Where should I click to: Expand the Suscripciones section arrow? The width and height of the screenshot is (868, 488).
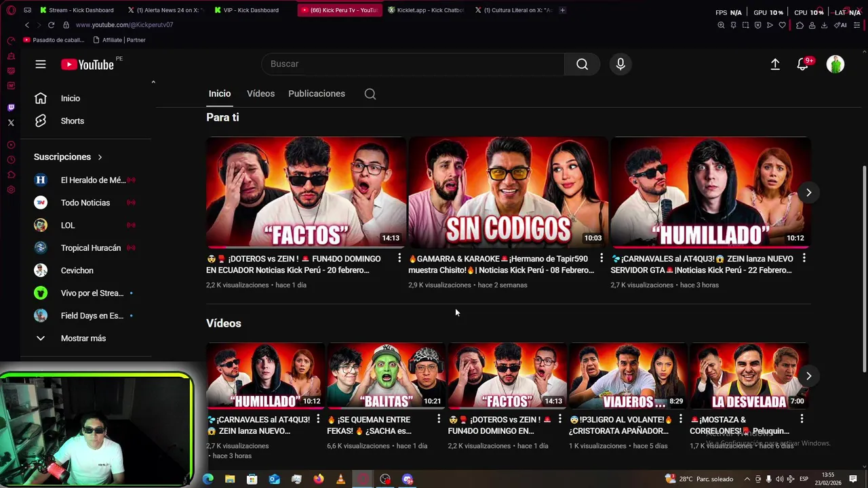click(100, 157)
